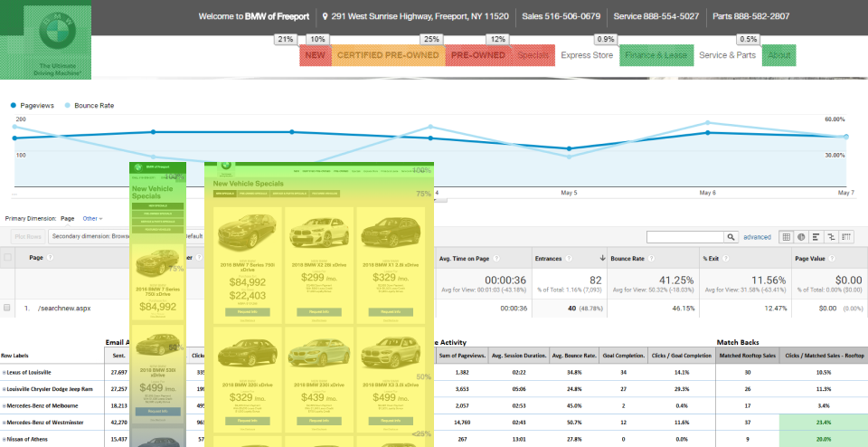Click the Entrances sort arrow
This screenshot has width=868, height=447.
pos(602,258)
